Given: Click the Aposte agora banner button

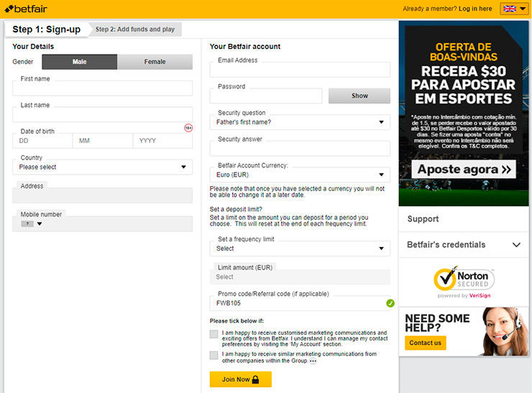Looking at the screenshot, I should point(464,170).
